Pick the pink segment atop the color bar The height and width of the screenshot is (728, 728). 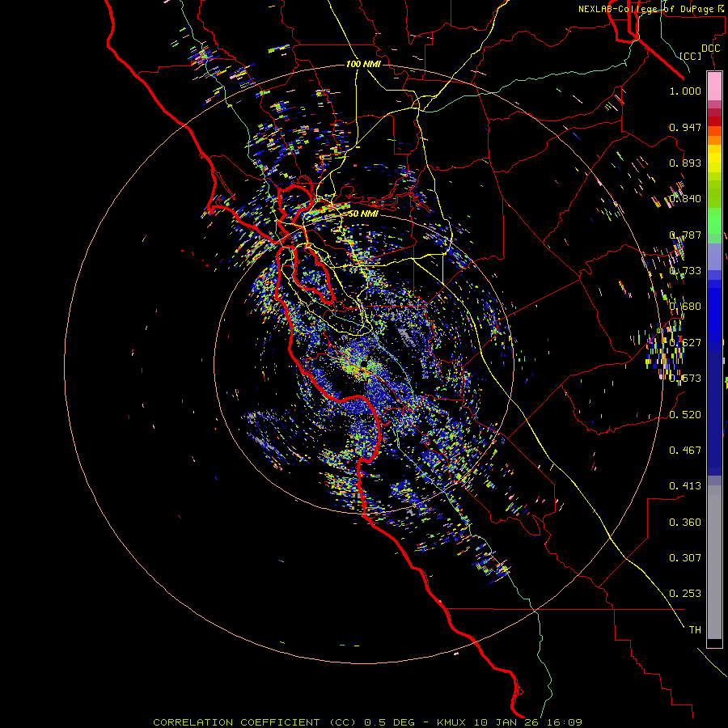(x=714, y=87)
